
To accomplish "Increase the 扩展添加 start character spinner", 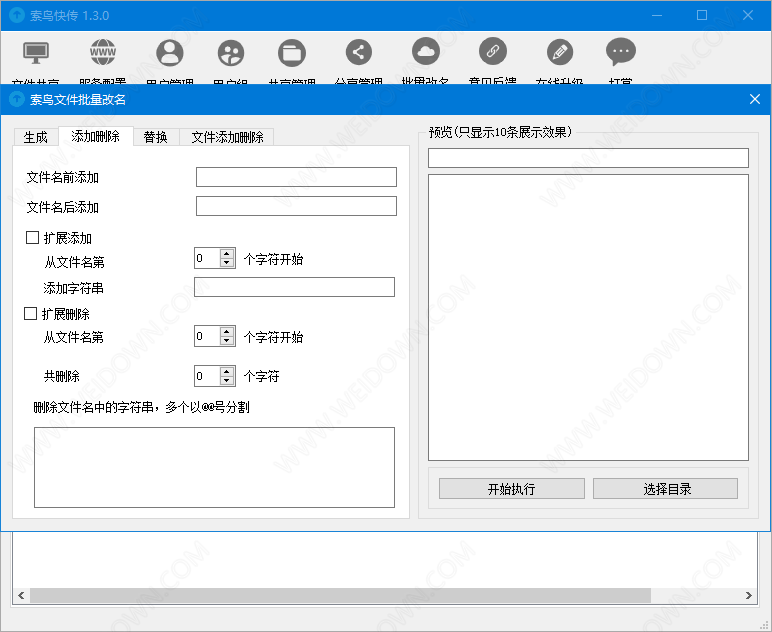I will (x=226, y=253).
